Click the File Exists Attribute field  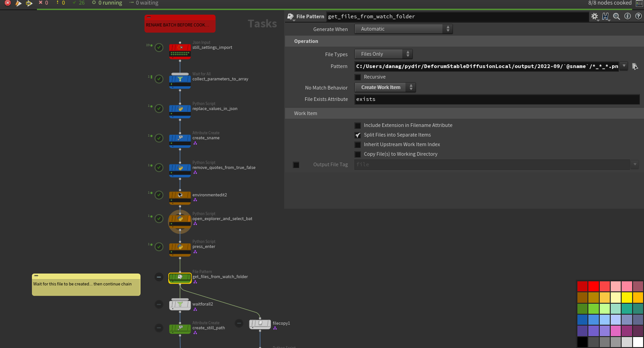[x=497, y=99]
